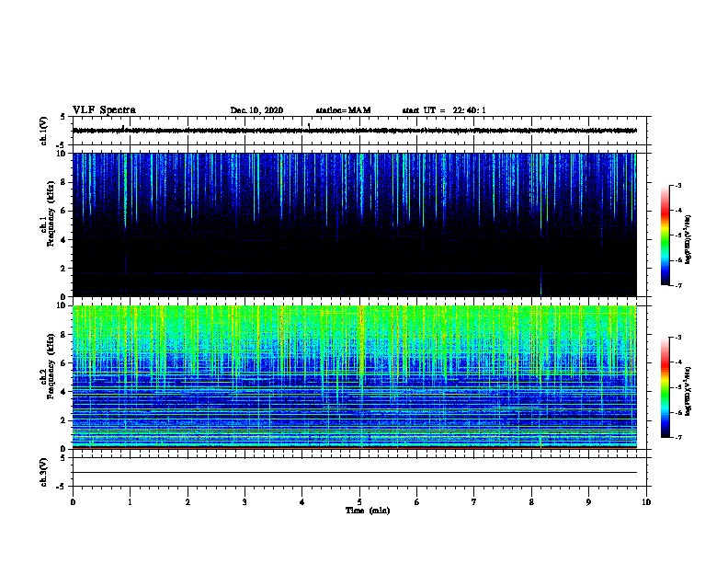Click the "VLF Spectra" title text
The image size is (728, 563).
click(x=104, y=110)
